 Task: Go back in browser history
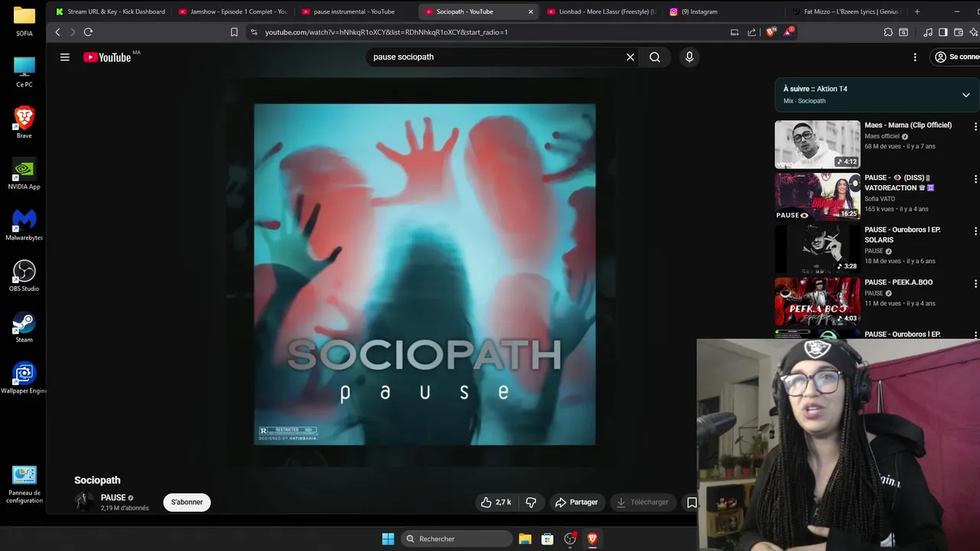coord(57,32)
